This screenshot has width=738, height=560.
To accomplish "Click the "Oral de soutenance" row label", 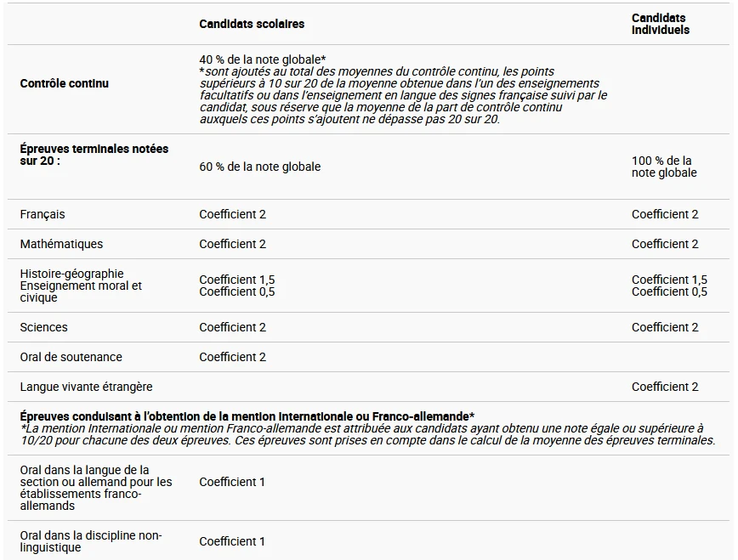I will coord(71,357).
